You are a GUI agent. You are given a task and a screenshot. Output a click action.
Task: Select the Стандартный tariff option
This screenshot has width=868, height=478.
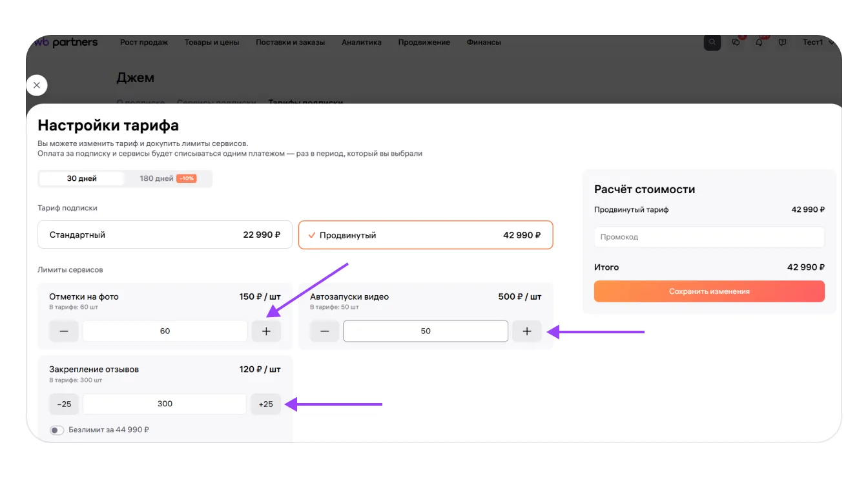[x=165, y=235]
